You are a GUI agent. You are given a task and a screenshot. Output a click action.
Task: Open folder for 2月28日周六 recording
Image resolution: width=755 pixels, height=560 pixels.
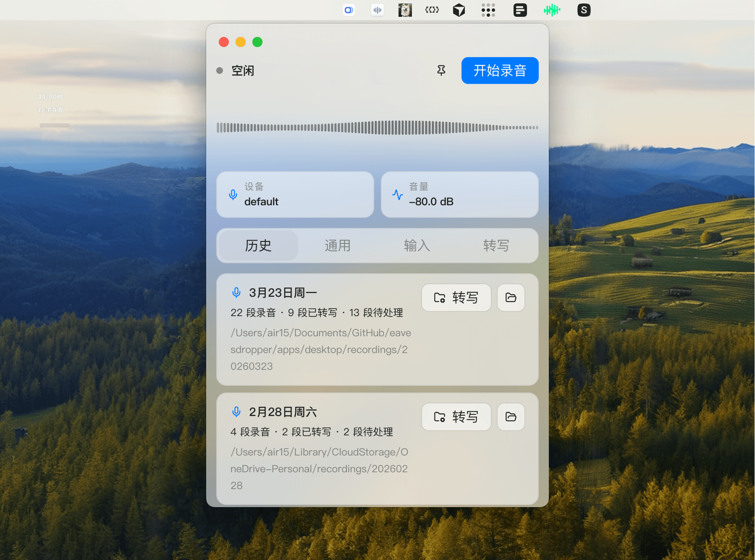(x=511, y=417)
